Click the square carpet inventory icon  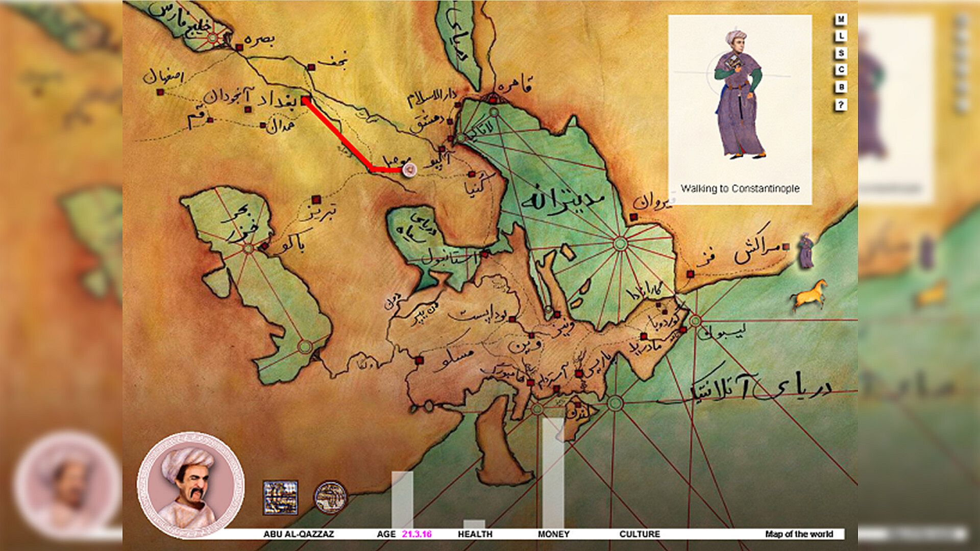280,497
